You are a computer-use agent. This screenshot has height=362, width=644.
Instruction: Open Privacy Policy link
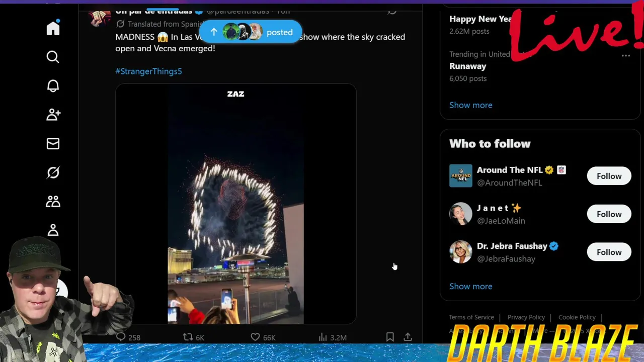(526, 317)
